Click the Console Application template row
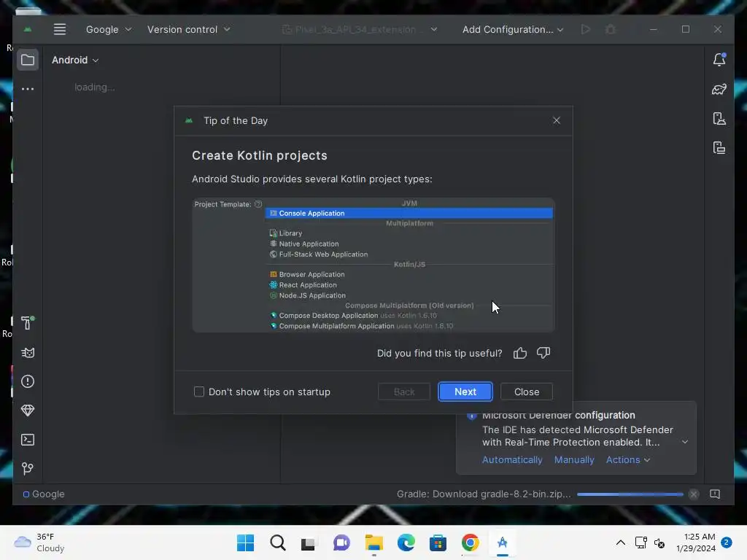The image size is (747, 560). point(409,214)
